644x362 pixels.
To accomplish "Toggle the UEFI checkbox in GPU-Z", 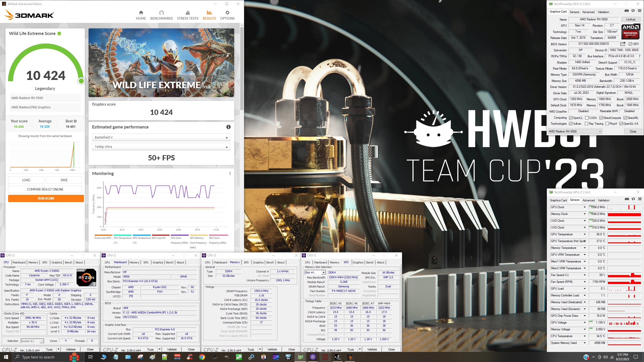I will coord(630,44).
